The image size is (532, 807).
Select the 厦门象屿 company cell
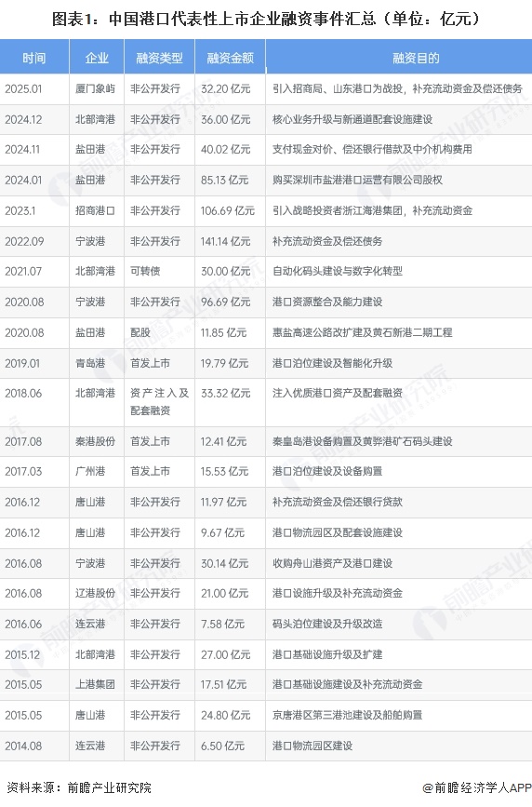coord(95,88)
